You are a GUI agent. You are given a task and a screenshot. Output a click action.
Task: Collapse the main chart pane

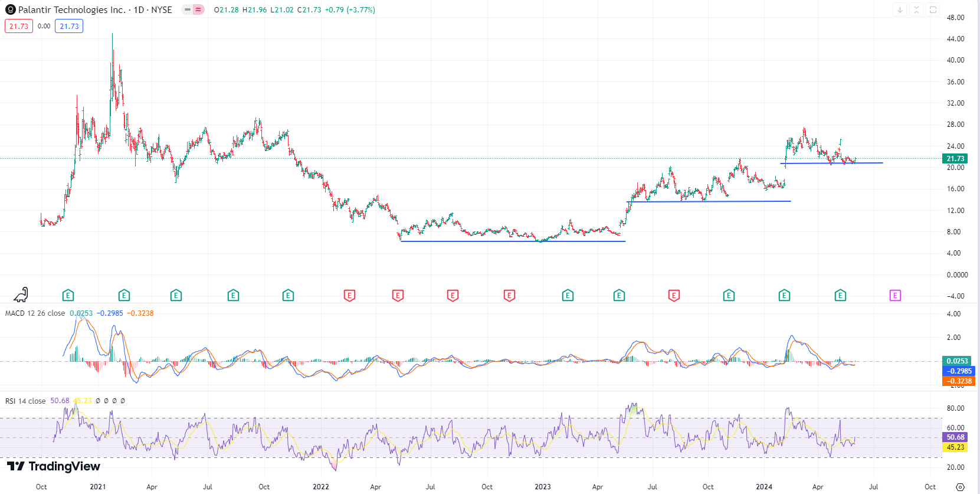click(x=916, y=9)
